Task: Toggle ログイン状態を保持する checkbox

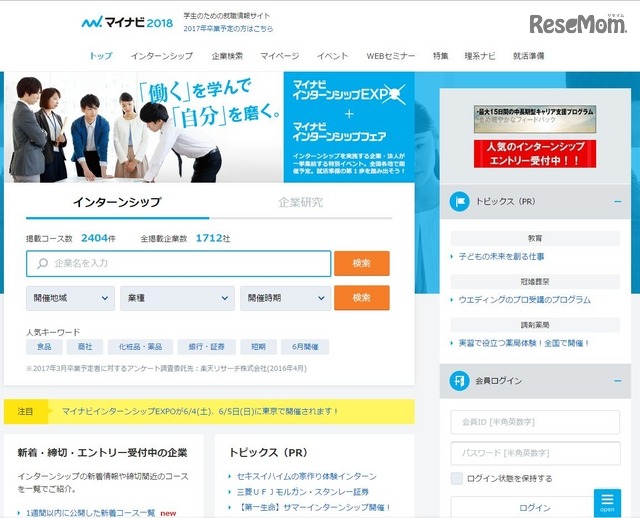Action: click(457, 478)
